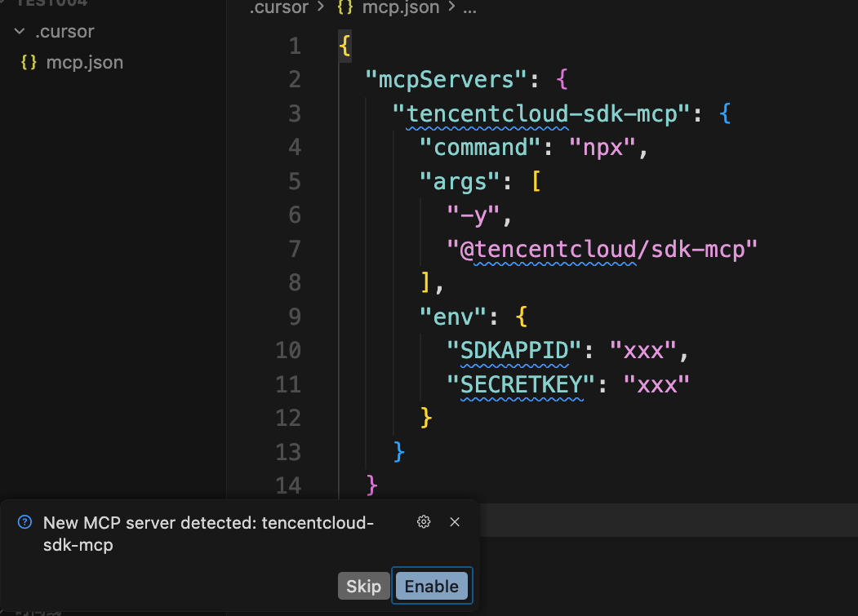858x616 pixels.
Task: Click the "tencentcloud-sdk-mcp" key on line 3
Action: point(540,113)
